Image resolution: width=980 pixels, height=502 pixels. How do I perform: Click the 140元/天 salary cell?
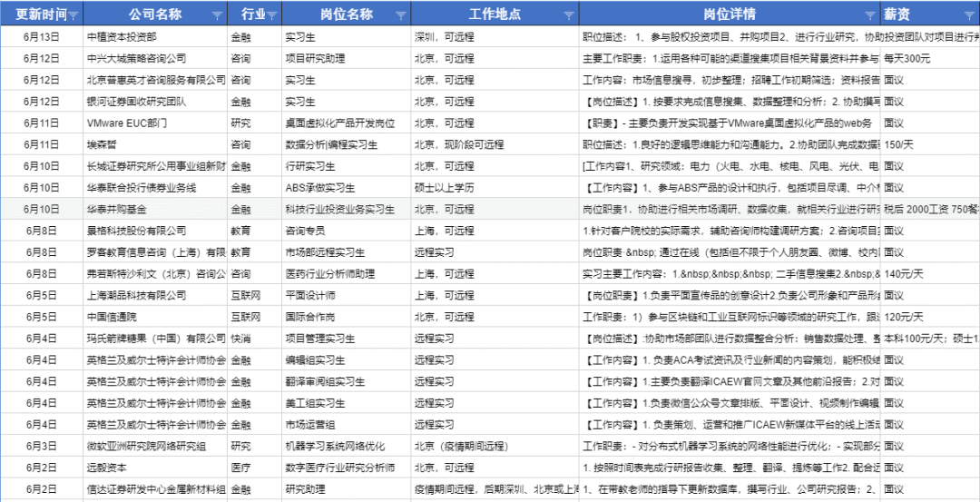click(930, 273)
